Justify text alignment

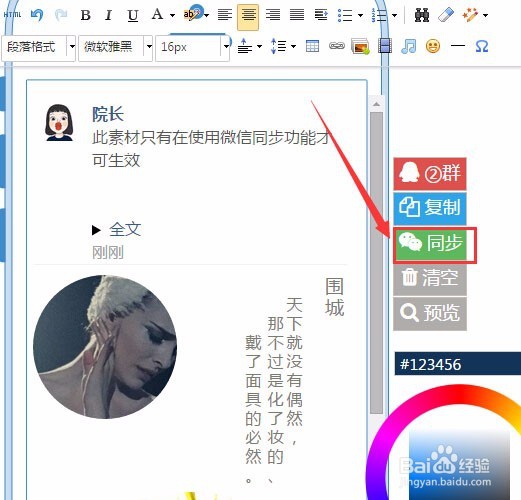pyautogui.click(x=297, y=15)
